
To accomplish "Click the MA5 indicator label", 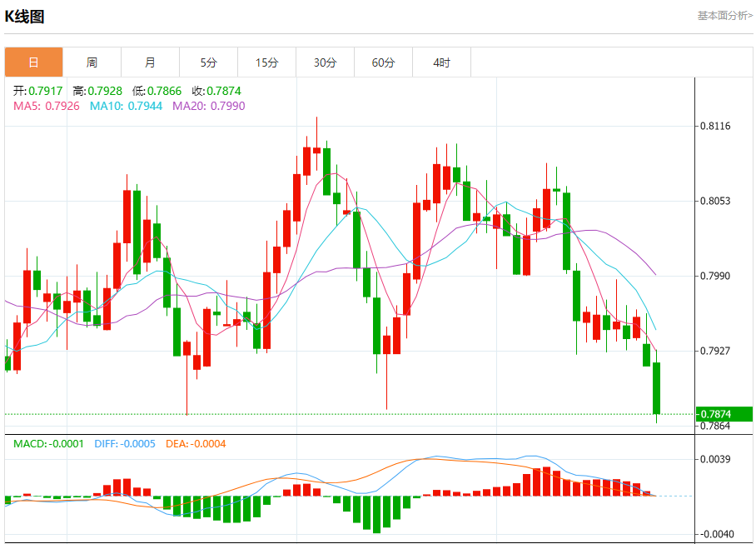I will click(x=47, y=106).
